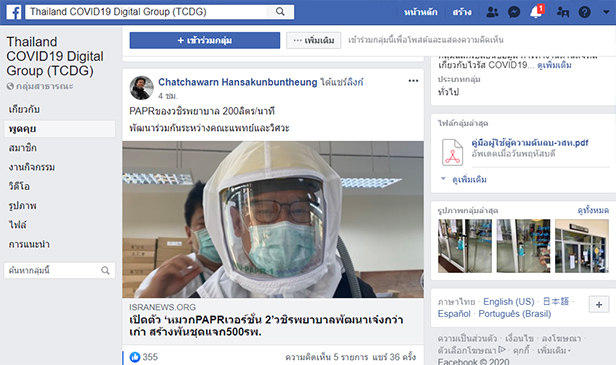The image size is (616, 365).
Task: Open the คู่มือผู้ใช้ตู้ความดันลบ pdf file link
Action: click(530, 143)
